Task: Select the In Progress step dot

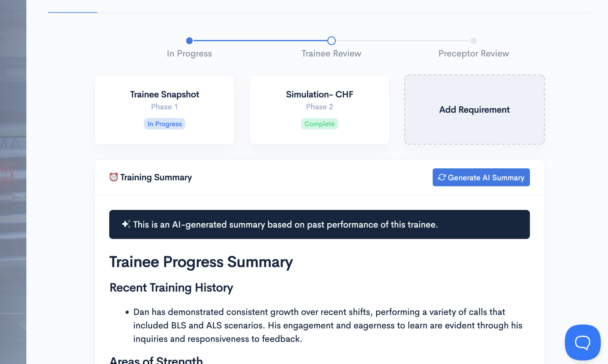Action: pos(189,41)
